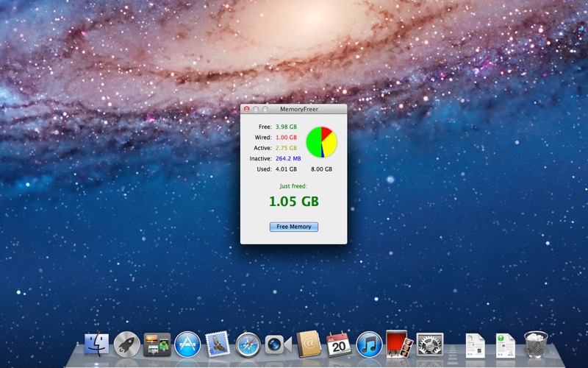Click the Active value 2.75 GB
This screenshot has width=588, height=368.
(x=286, y=148)
